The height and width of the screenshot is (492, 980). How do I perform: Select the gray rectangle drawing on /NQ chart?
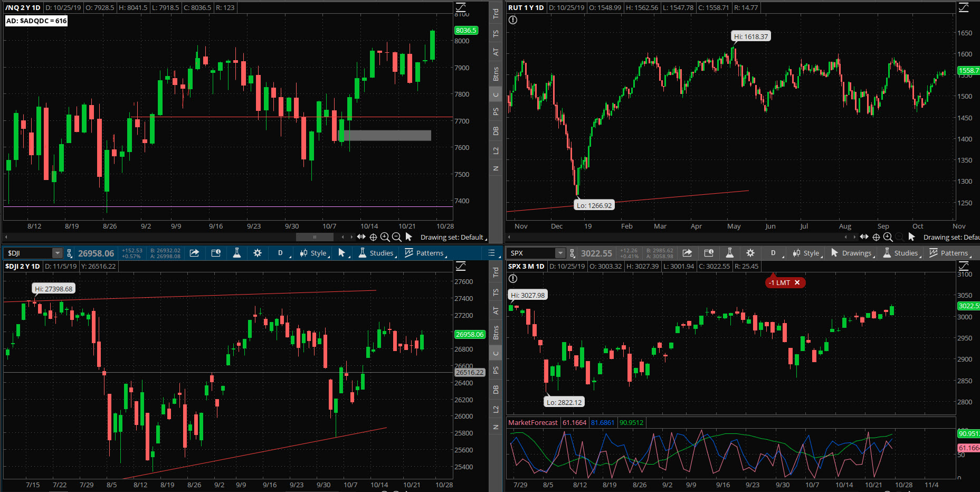click(384, 136)
